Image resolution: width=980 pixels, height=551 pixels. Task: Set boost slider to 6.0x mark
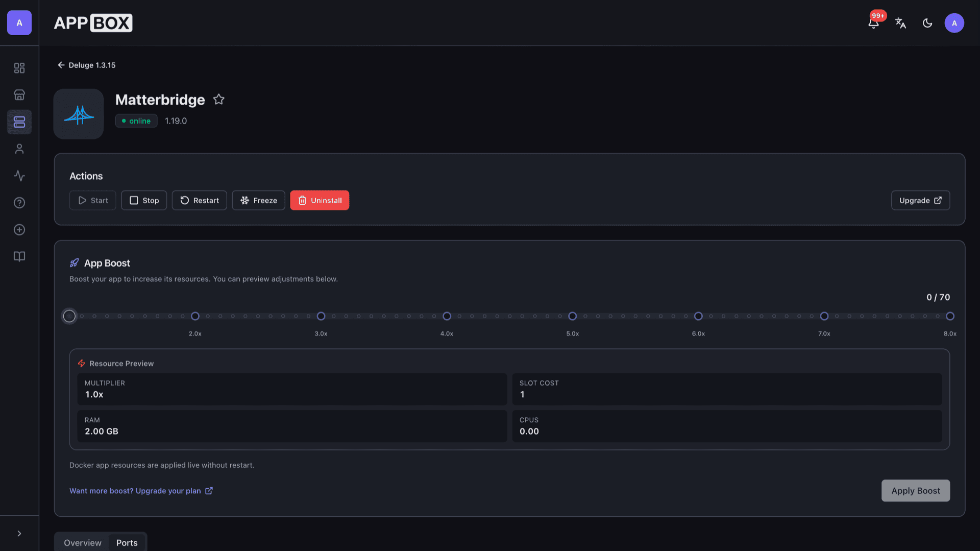point(698,316)
